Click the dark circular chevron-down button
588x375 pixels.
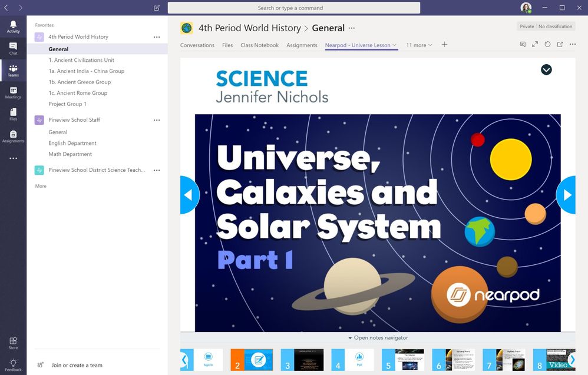[x=546, y=69]
